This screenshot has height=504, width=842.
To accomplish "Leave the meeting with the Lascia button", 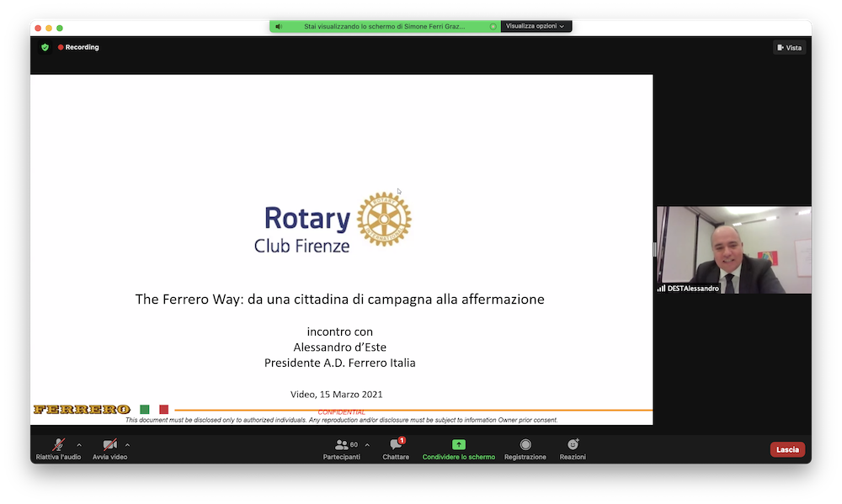I will click(x=787, y=450).
